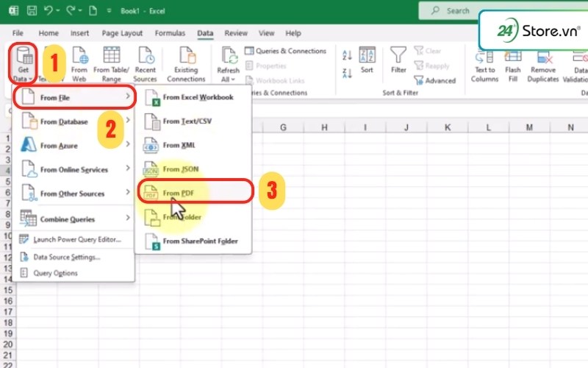Expand the From Database submenu
This screenshot has height=368, width=588.
click(x=74, y=121)
